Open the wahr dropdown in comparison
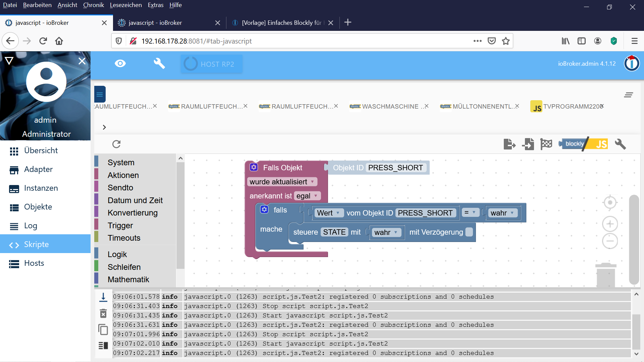The width and height of the screenshot is (644, 362). (502, 213)
